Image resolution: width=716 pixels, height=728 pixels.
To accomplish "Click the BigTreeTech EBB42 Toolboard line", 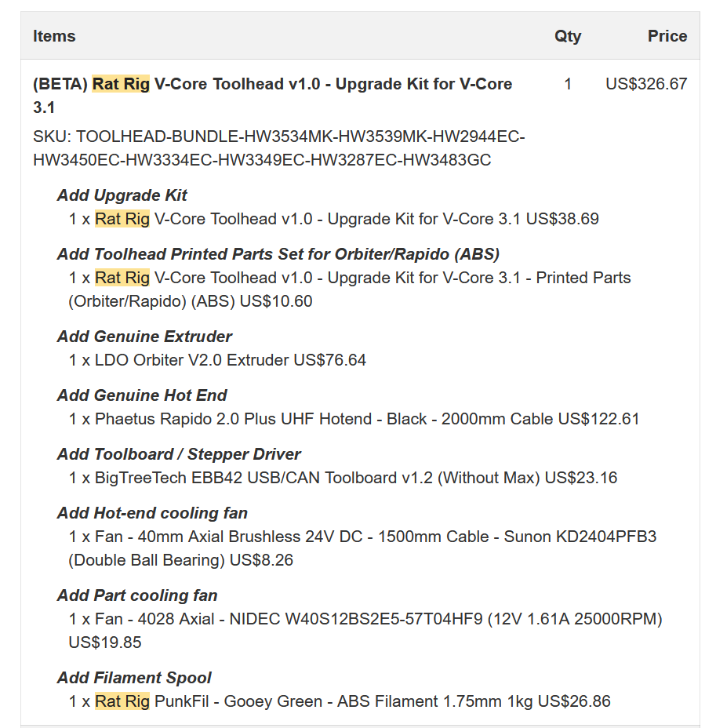I will click(x=343, y=478).
